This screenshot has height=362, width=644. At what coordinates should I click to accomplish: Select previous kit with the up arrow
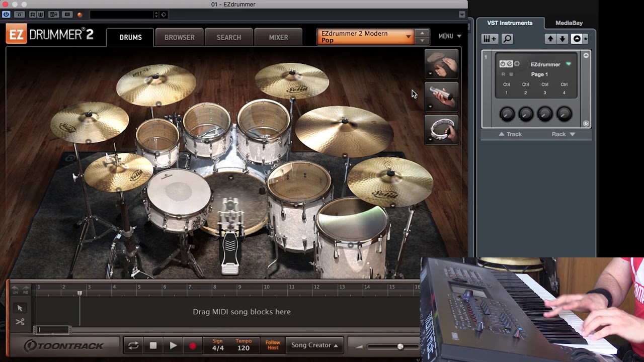click(422, 33)
